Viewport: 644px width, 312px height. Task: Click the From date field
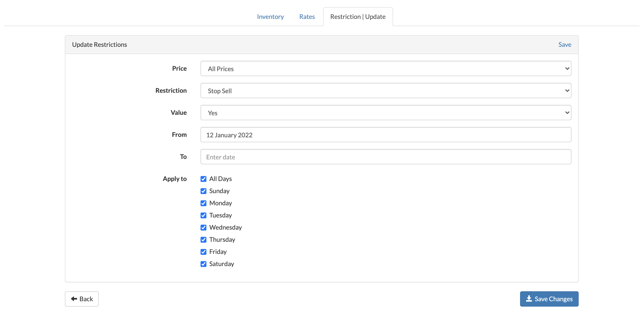[386, 135]
